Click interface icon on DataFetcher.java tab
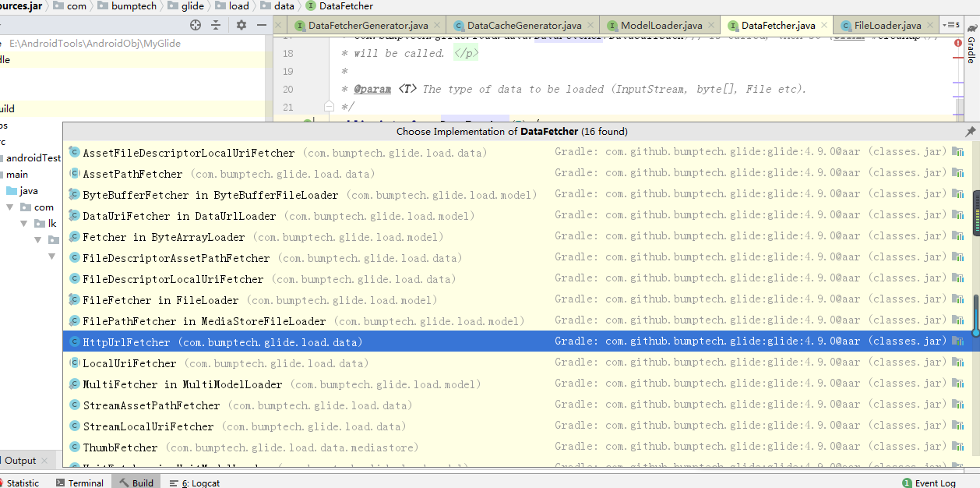Viewport: 980px width, 488px height. [x=732, y=26]
